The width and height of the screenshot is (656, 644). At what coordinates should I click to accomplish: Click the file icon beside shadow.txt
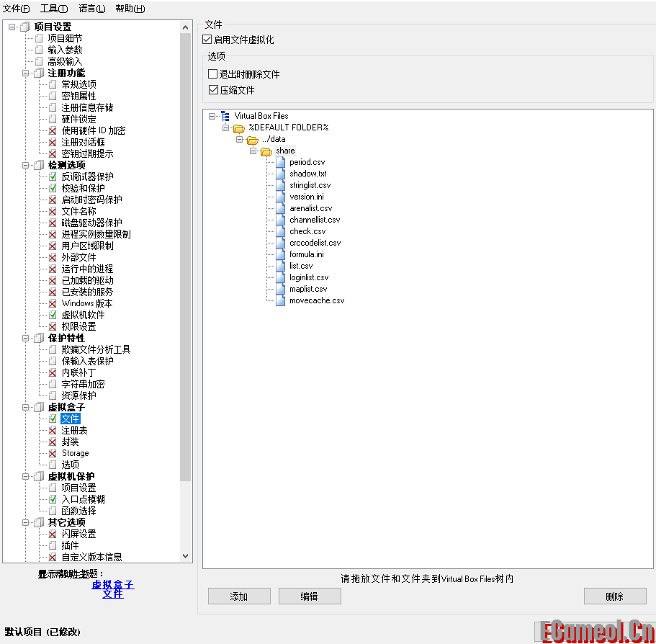coord(279,173)
